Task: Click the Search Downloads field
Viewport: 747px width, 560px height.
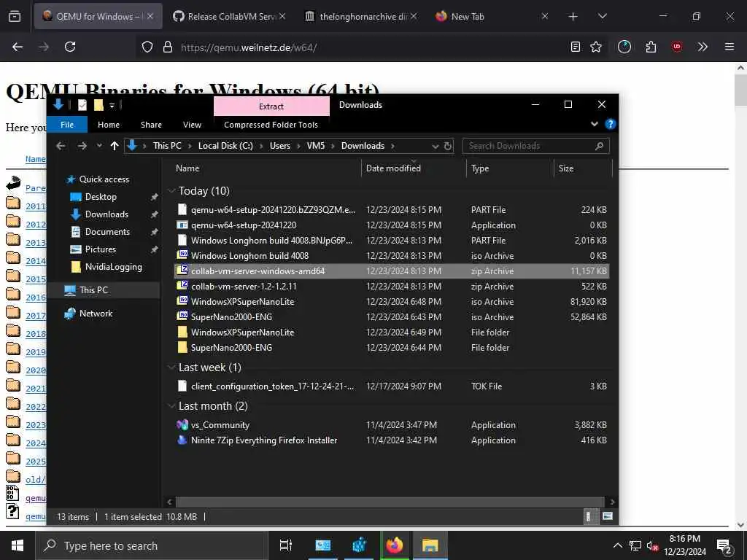Action: point(535,146)
